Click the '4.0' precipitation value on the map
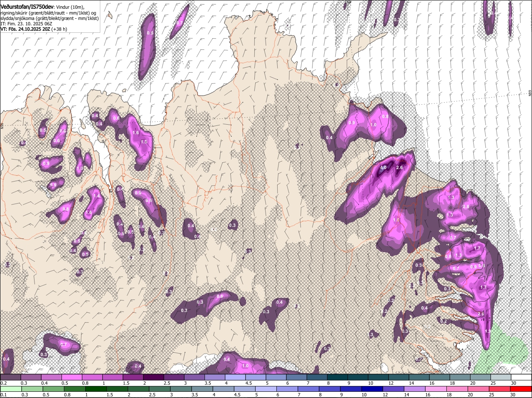The height and width of the screenshot is (398, 532). pyautogui.click(x=383, y=167)
